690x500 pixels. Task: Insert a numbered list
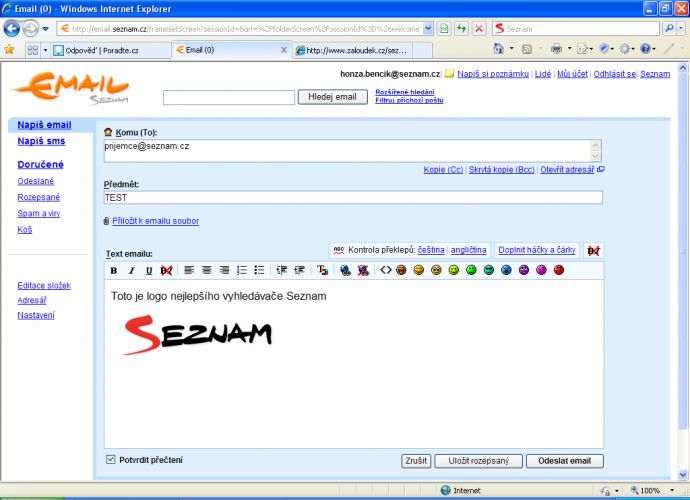point(242,270)
